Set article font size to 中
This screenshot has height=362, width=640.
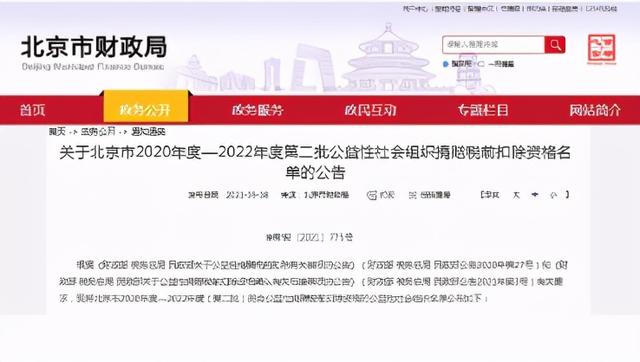[535, 195]
